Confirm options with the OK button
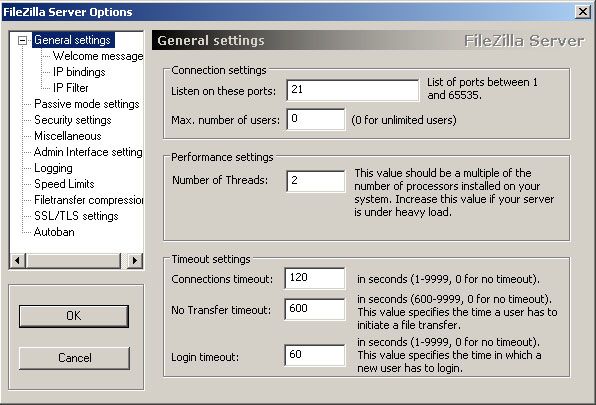 (x=74, y=316)
